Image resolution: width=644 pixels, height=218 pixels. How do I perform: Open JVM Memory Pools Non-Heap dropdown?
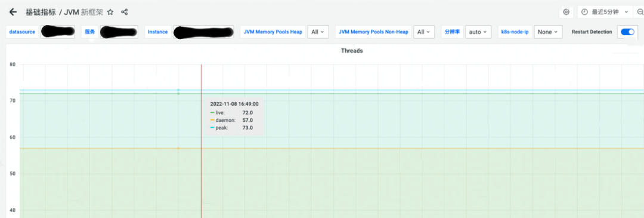click(424, 32)
